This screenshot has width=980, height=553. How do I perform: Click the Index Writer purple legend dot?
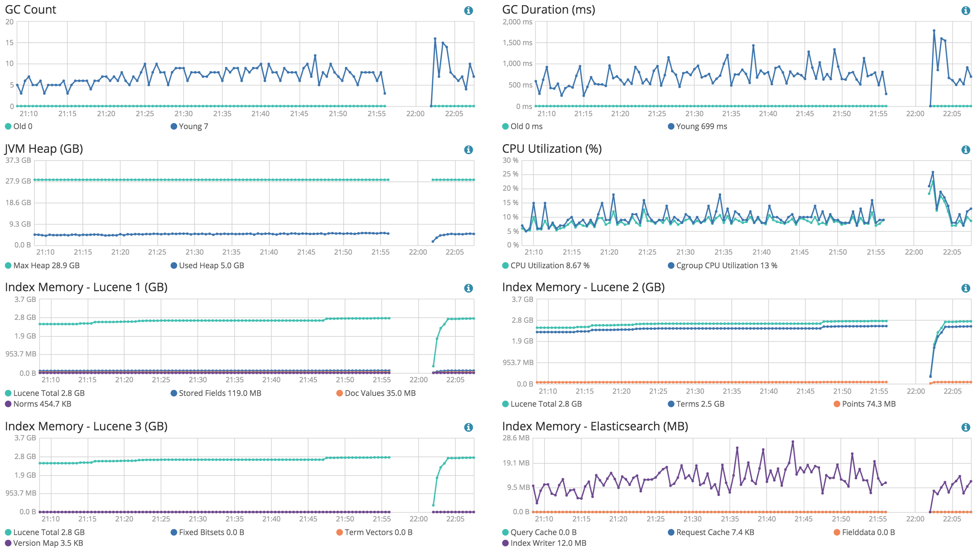click(x=505, y=543)
